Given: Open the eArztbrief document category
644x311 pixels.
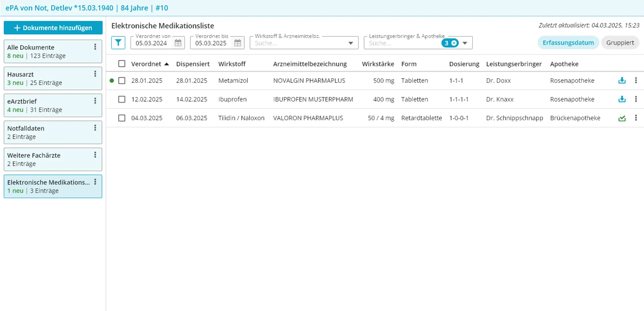Looking at the screenshot, I should click(x=47, y=105).
